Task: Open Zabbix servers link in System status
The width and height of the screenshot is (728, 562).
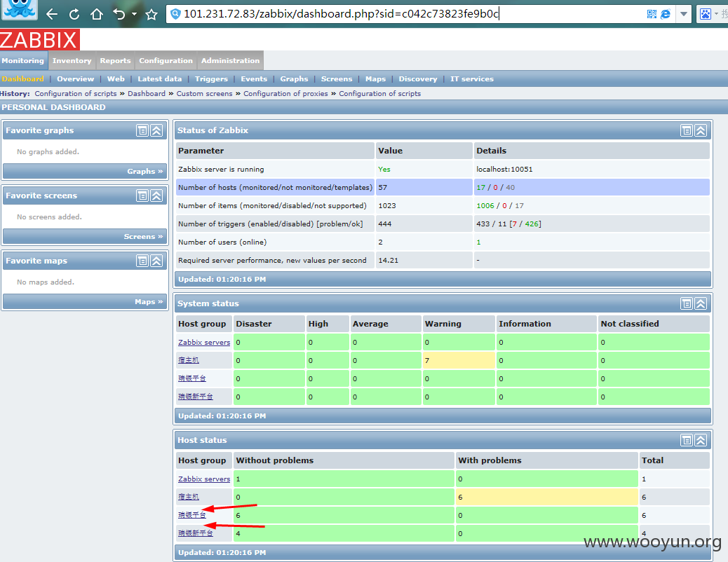Action: coord(204,343)
